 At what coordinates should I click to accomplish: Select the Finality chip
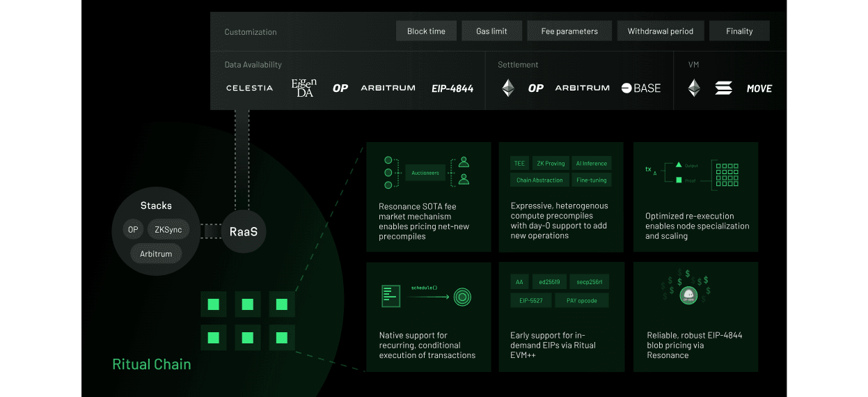tap(739, 31)
